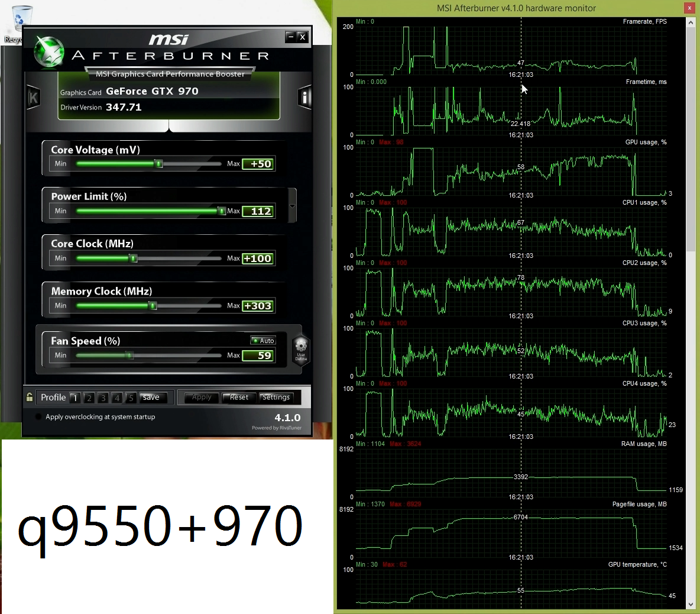Click the "RAM usage, MB" graph label

[644, 444]
